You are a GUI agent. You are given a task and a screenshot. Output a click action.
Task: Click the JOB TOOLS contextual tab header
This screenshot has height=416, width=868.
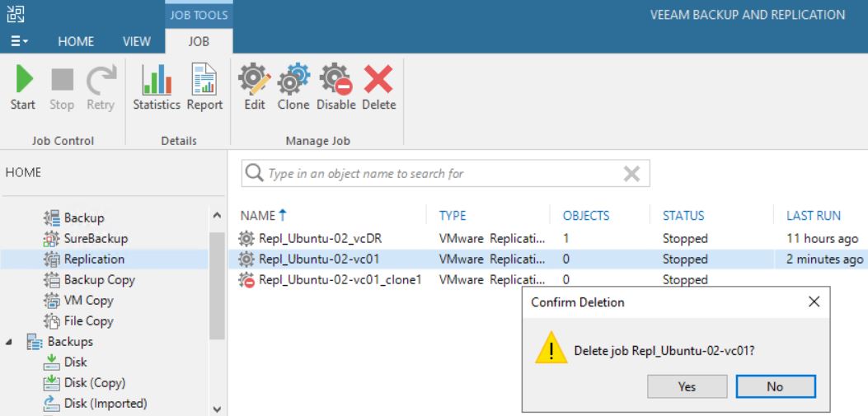199,15
